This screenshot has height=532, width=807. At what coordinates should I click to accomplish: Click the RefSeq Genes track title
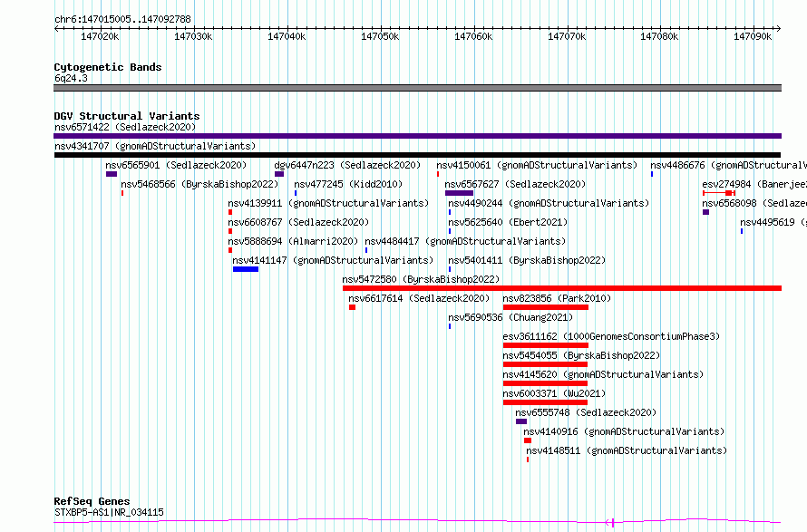coord(92,501)
